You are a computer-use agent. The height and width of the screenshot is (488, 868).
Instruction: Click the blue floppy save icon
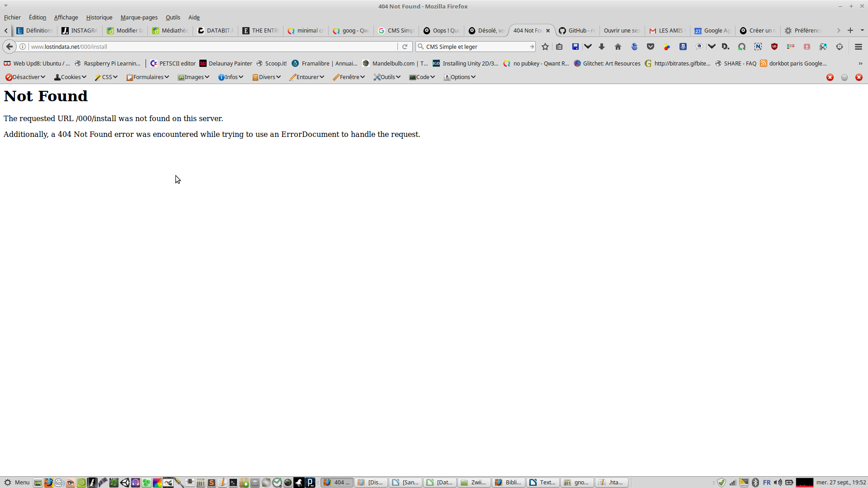pyautogui.click(x=576, y=47)
